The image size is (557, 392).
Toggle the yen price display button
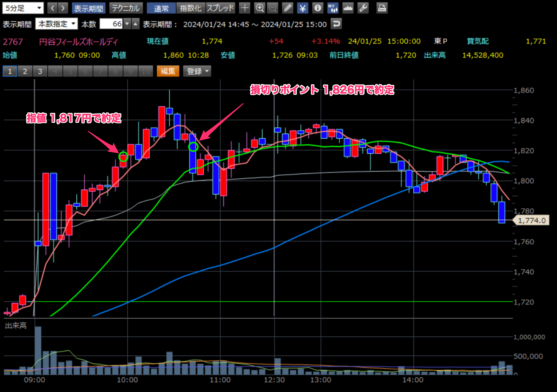coord(302,8)
